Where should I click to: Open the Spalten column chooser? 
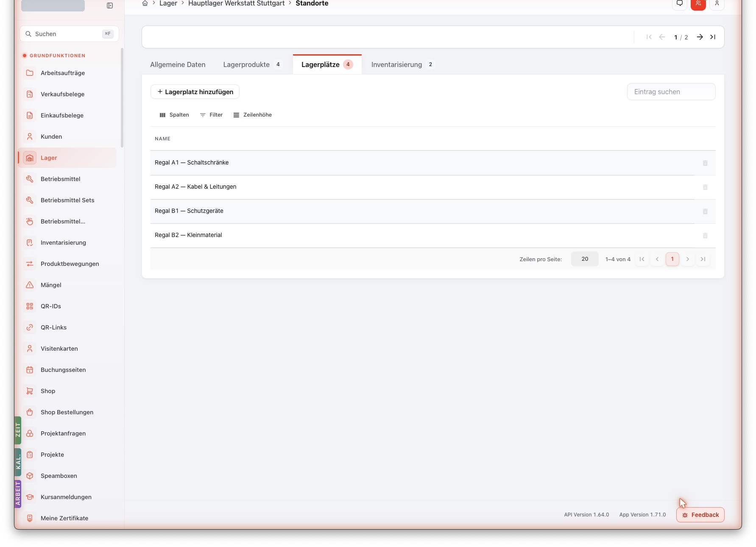174,115
